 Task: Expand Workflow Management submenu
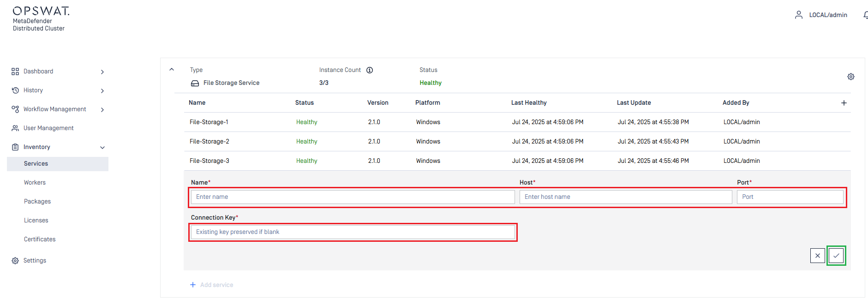pos(102,110)
